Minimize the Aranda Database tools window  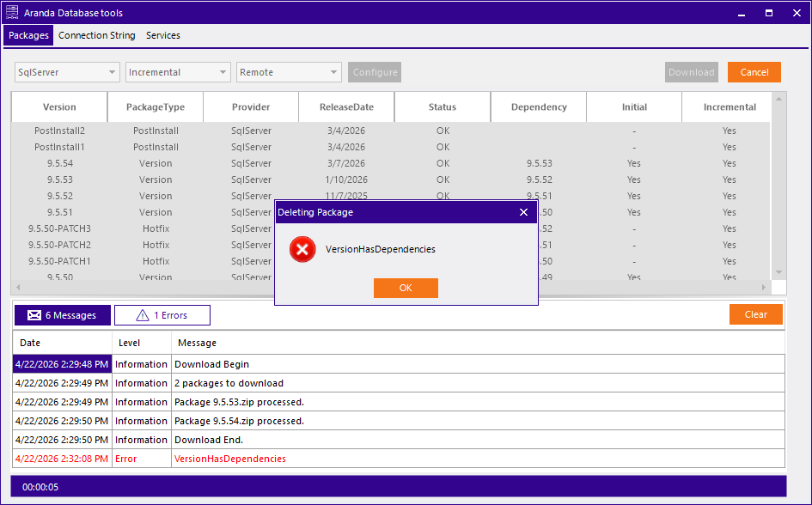click(x=742, y=13)
